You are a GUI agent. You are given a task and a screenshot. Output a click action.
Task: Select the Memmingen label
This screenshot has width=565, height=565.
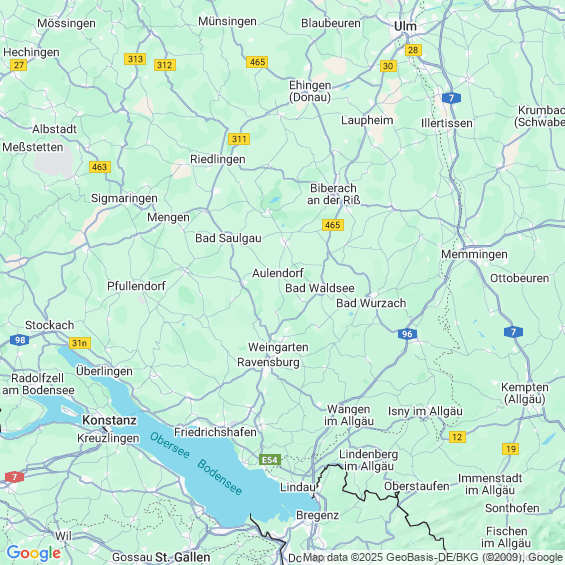click(x=474, y=254)
